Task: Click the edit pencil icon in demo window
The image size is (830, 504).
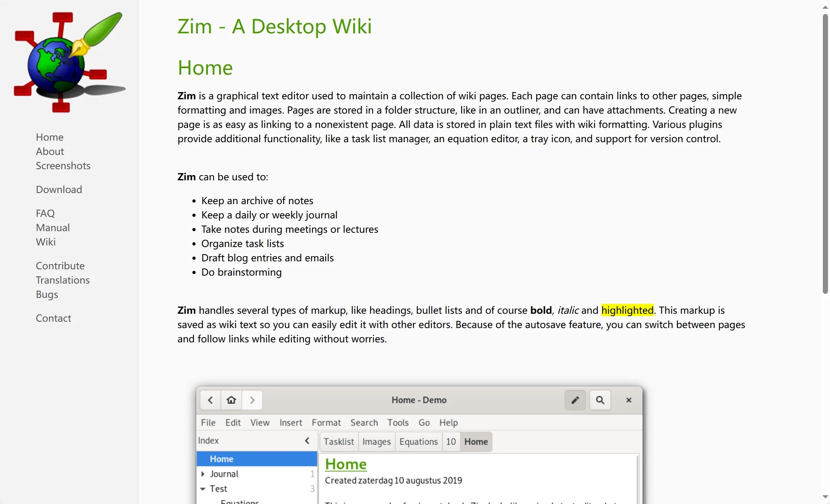Action: (575, 400)
